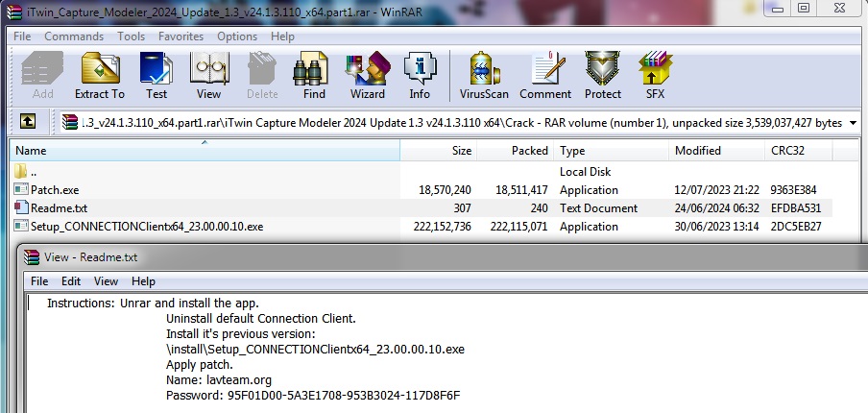Click the Extract To toolbar icon
The image size is (868, 413).
click(100, 76)
